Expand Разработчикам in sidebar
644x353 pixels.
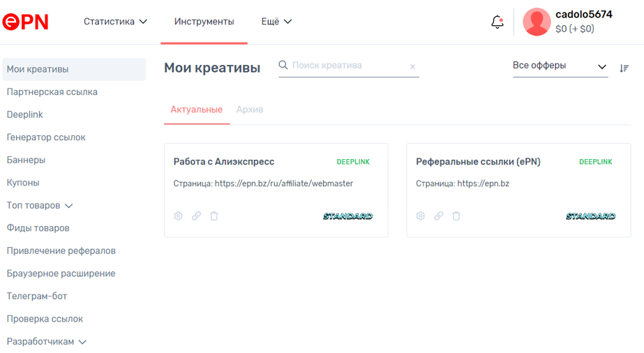point(47,342)
